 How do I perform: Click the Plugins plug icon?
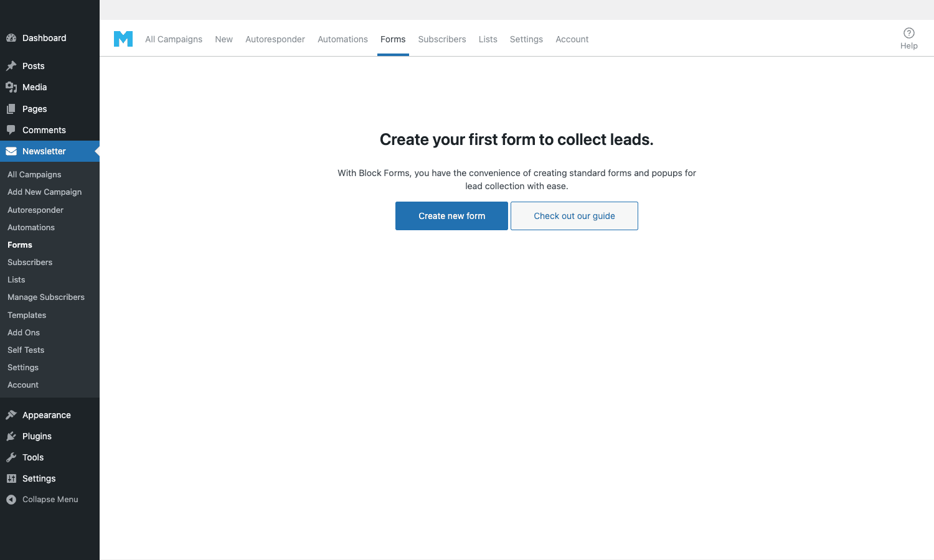(11, 436)
